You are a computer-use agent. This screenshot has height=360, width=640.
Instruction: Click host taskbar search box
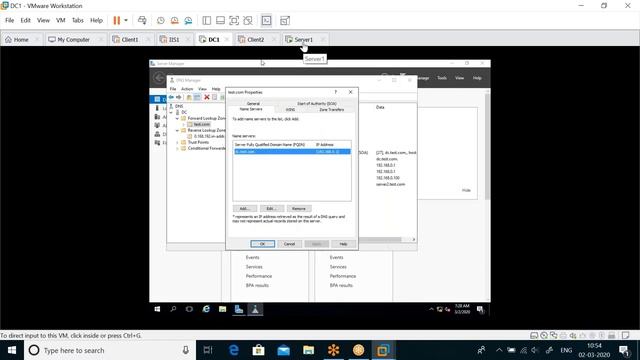(x=110, y=350)
